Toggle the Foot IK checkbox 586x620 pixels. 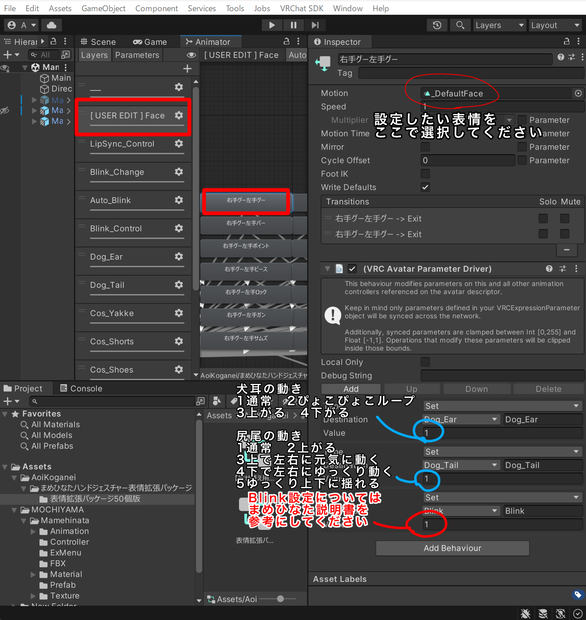coord(425,174)
